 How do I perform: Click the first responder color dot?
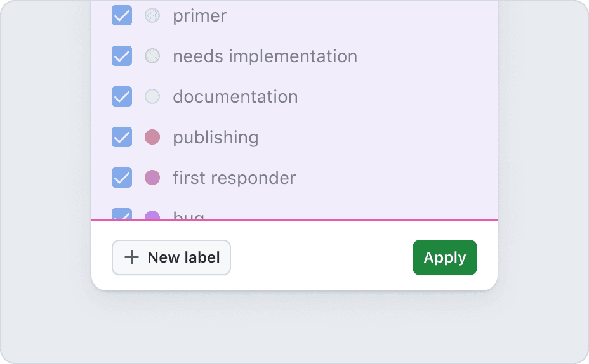click(x=152, y=178)
